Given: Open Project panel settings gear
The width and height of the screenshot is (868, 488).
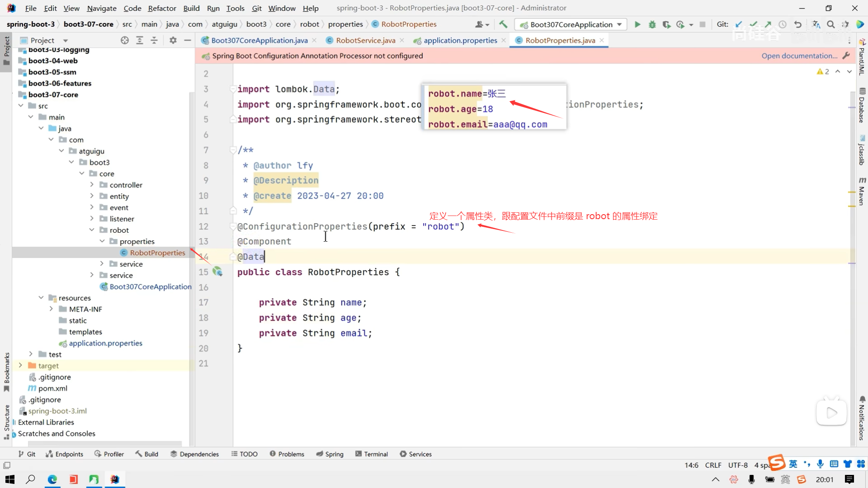Looking at the screenshot, I should (x=173, y=40).
